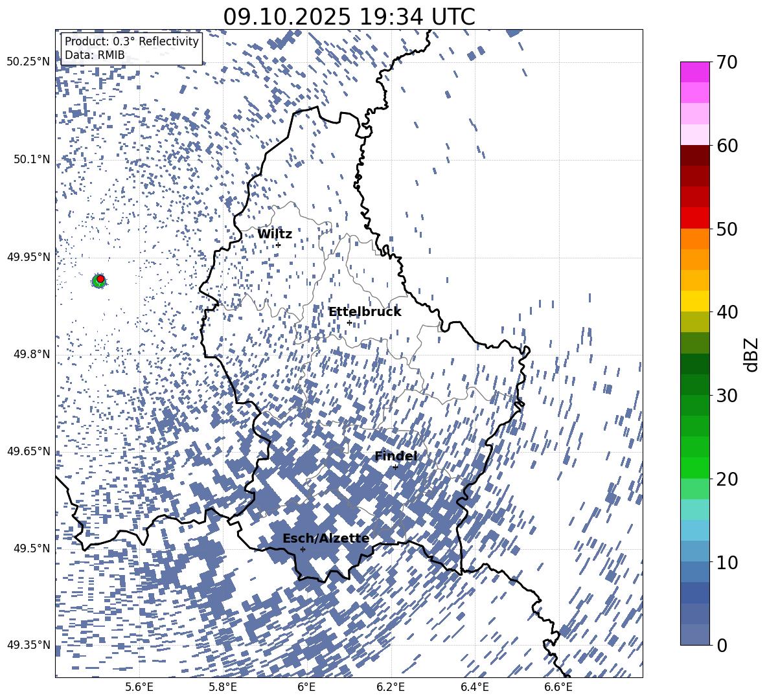Click the bright green swatch at 20 dBZ
The image size is (767, 700).
coord(695,468)
